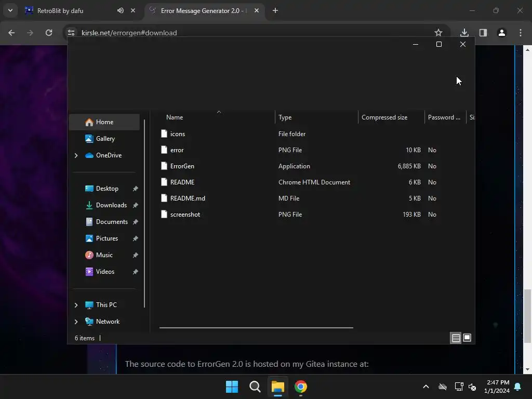532x399 pixels.
Task: Select This PC in the sidebar
Action: click(101, 304)
